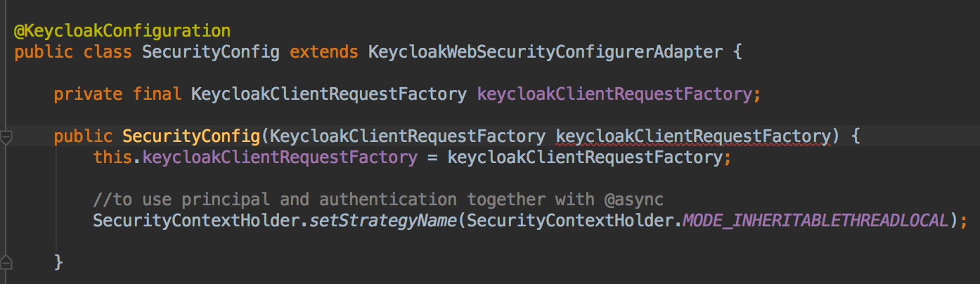This screenshot has width=980, height=284.
Task: Click the keycloakClientRequestFactory value right of the equals sign
Action: pyautogui.click(x=585, y=157)
